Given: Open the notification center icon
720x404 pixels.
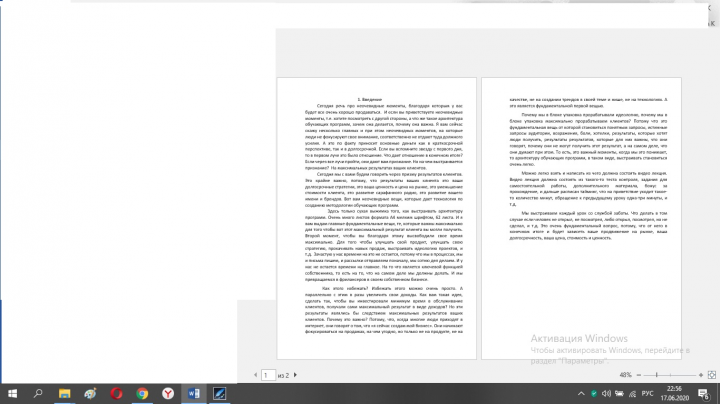Looking at the screenshot, I should coord(703,393).
